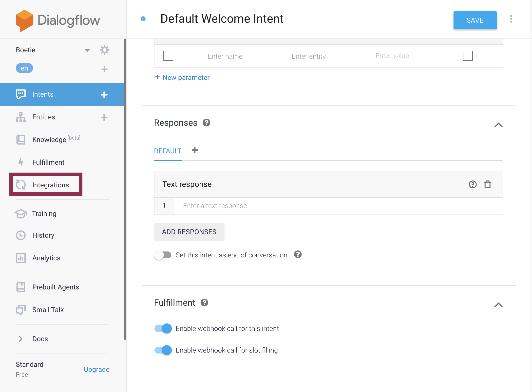
Task: Toggle end of conversation switch
Action: 163,255
